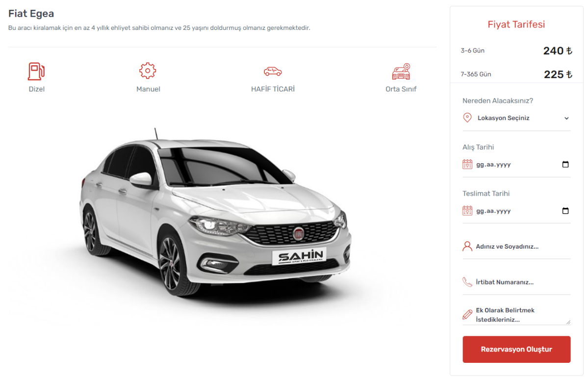This screenshot has height=380, width=588.
Task: Open the Lokasyon Seçiniz dropdown
Action: pos(516,118)
